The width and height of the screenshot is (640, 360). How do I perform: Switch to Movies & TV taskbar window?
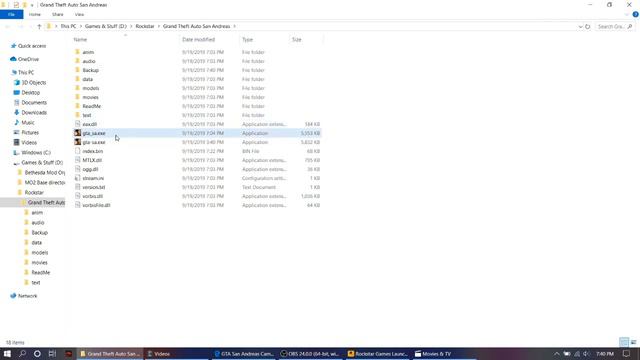444,354
